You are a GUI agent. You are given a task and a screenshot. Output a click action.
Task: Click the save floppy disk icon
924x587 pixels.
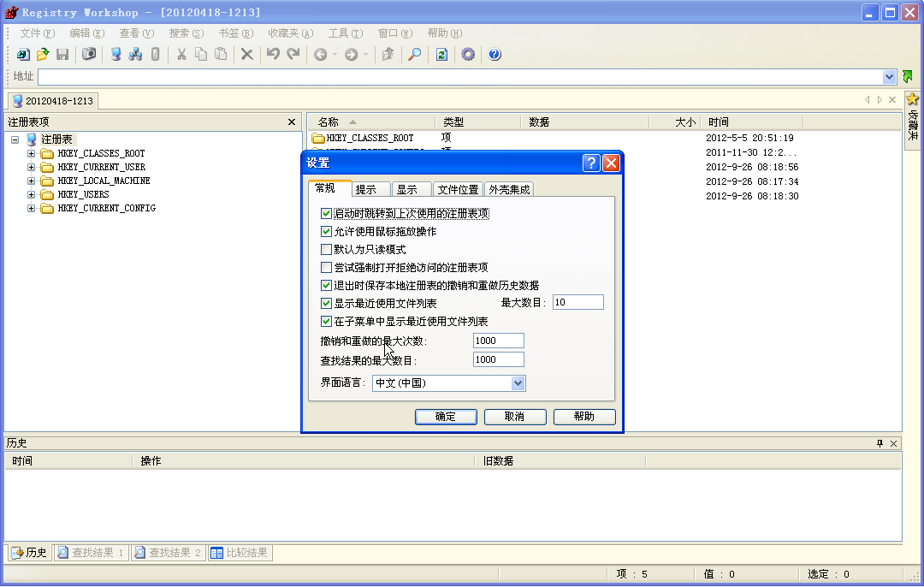[62, 55]
